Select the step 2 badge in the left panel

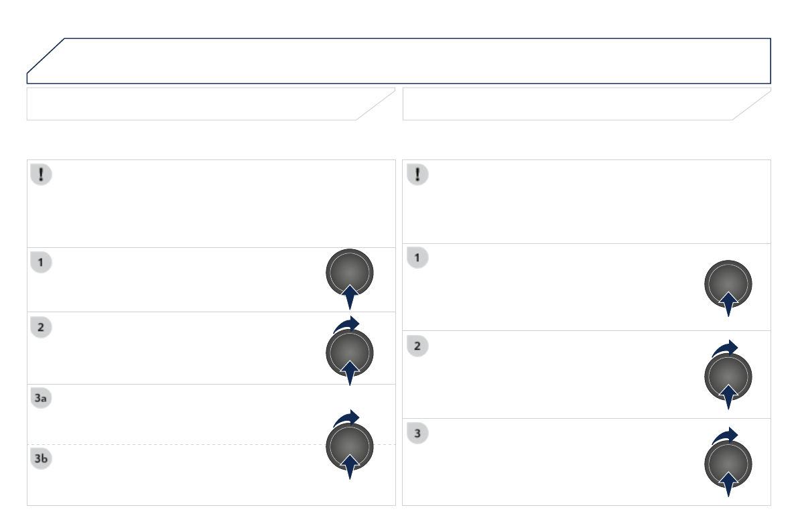point(41,327)
